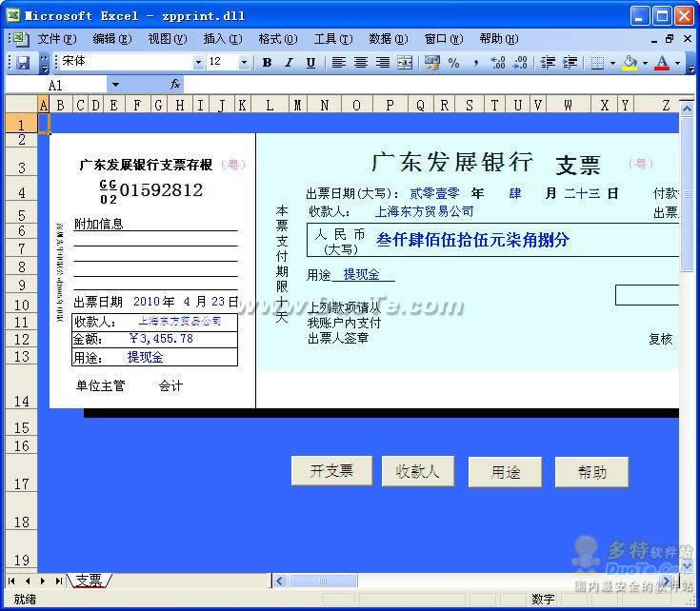This screenshot has height=611, width=700.
Task: Open 编辑 menu
Action: pyautogui.click(x=112, y=39)
